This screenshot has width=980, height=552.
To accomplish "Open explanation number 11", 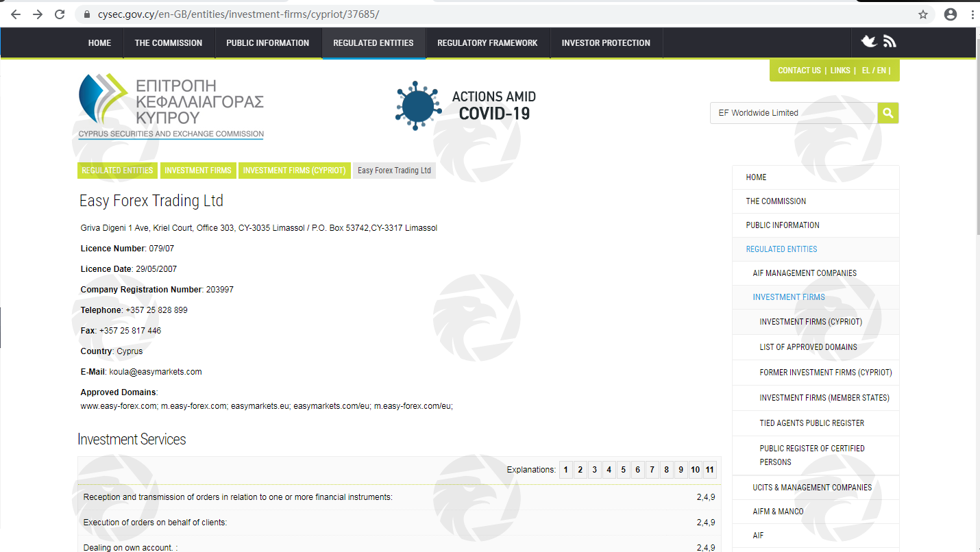I will 709,470.
